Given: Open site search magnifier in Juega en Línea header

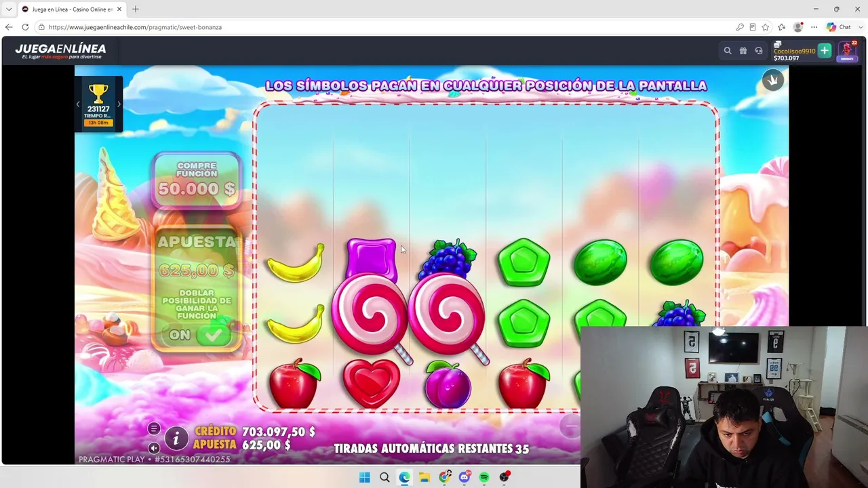Looking at the screenshot, I should point(728,50).
